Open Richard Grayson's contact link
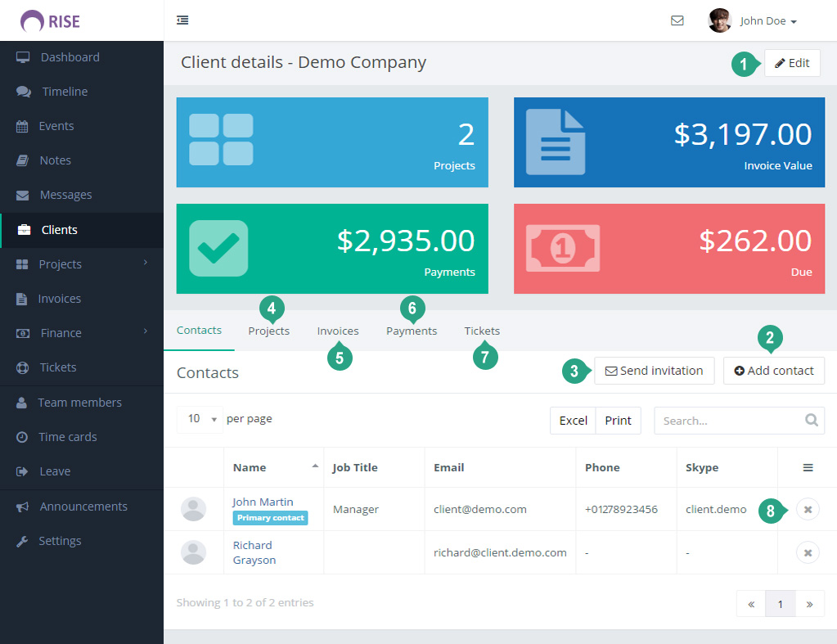The width and height of the screenshot is (837, 644). click(254, 552)
